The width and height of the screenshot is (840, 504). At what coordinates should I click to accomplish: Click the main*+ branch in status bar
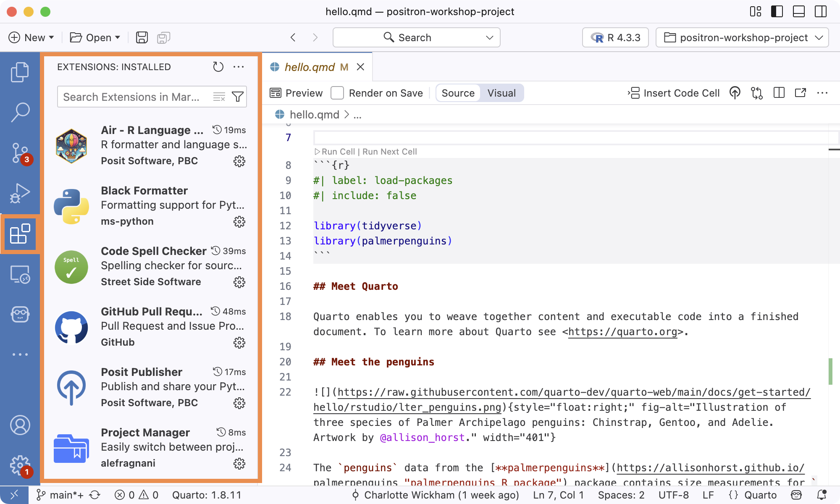tap(60, 495)
